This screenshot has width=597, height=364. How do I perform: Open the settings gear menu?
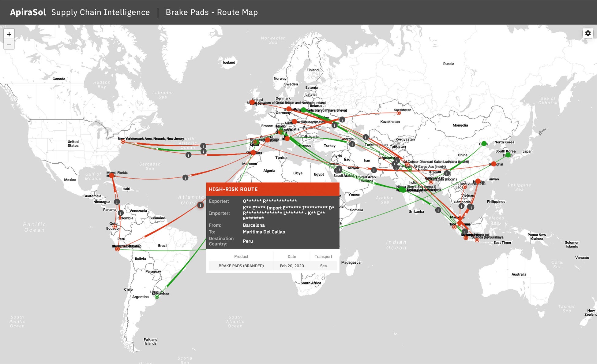point(588,33)
